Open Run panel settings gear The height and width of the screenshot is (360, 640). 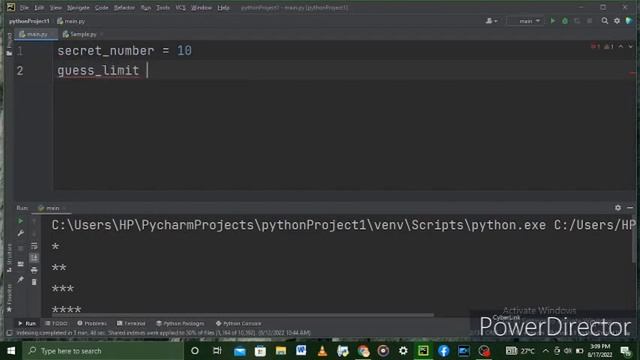618,208
